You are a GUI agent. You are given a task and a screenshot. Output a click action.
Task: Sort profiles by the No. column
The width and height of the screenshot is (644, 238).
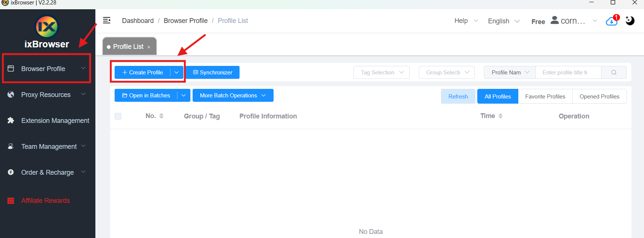click(161, 116)
